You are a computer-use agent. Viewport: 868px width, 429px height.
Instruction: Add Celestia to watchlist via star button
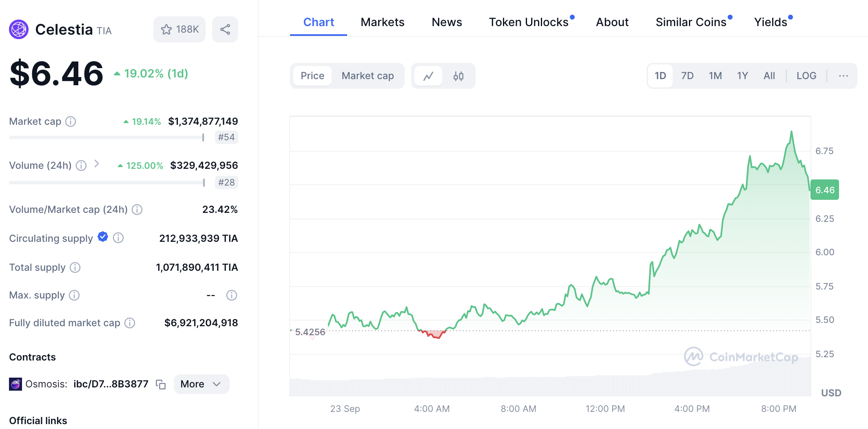[179, 29]
